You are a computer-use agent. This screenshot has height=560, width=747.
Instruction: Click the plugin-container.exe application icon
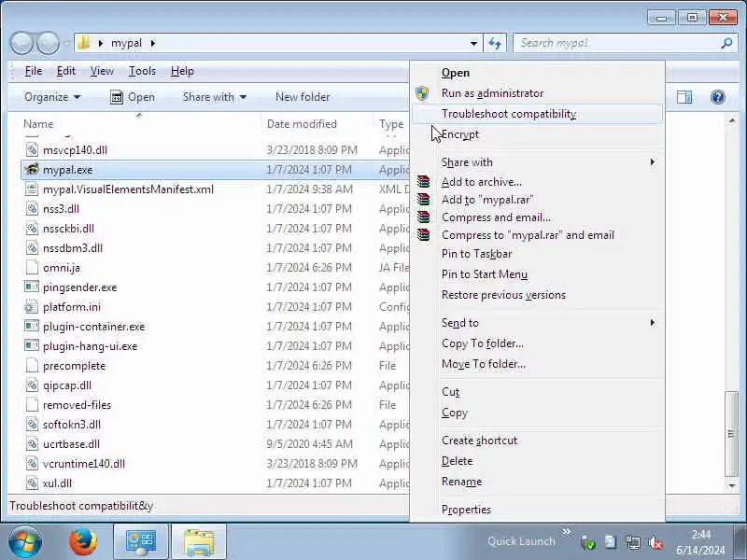(32, 326)
